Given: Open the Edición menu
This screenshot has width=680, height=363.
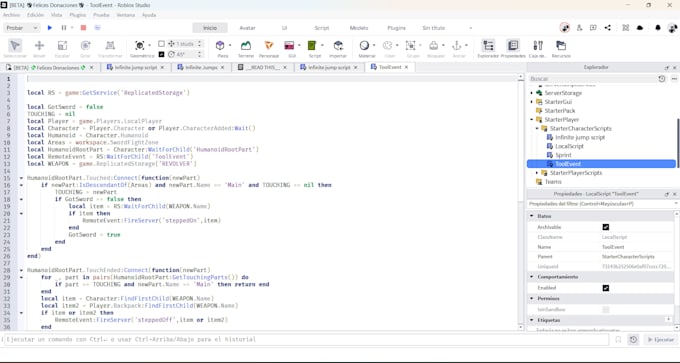Looking at the screenshot, I should tap(36, 15).
